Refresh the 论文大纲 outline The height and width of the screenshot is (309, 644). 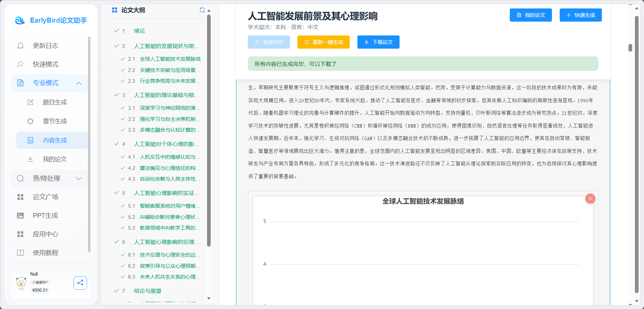point(202,10)
